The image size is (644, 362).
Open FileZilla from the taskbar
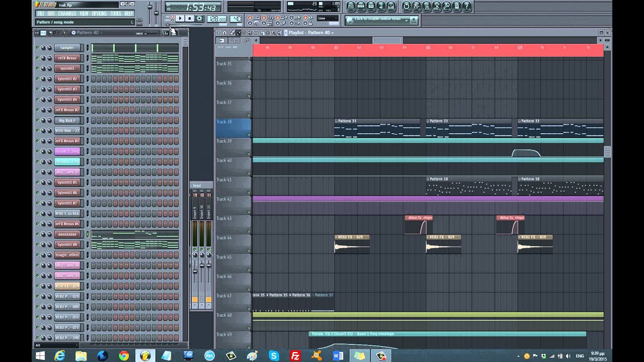[295, 355]
